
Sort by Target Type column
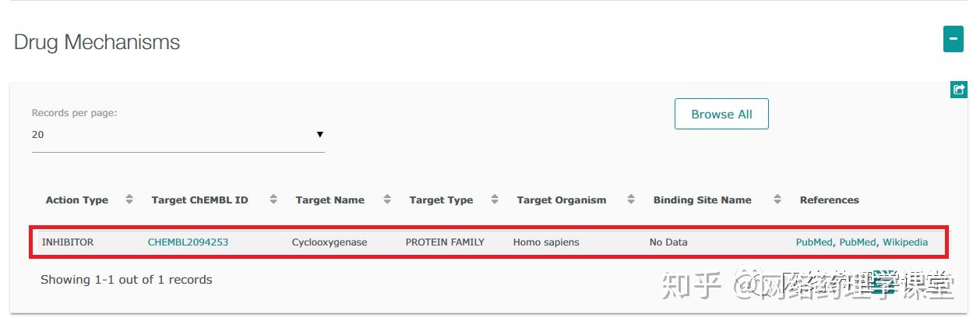pyautogui.click(x=495, y=200)
